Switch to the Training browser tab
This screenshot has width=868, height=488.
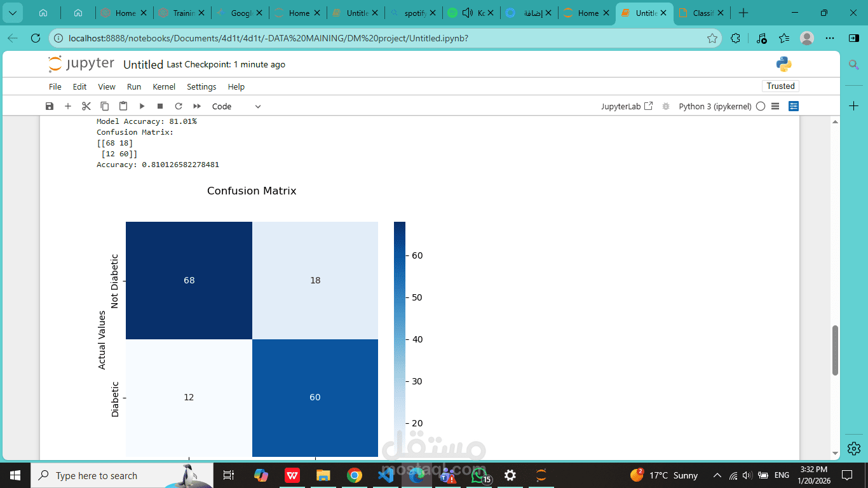181,13
